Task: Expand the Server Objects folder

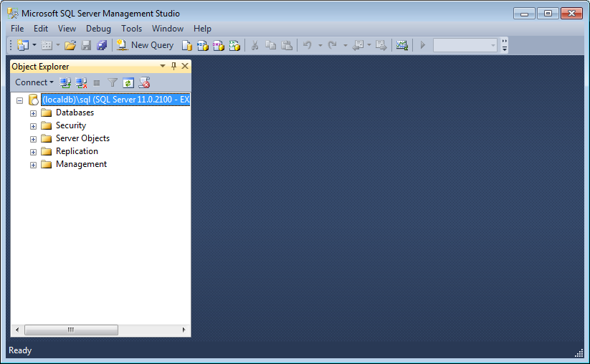Action: [33, 139]
